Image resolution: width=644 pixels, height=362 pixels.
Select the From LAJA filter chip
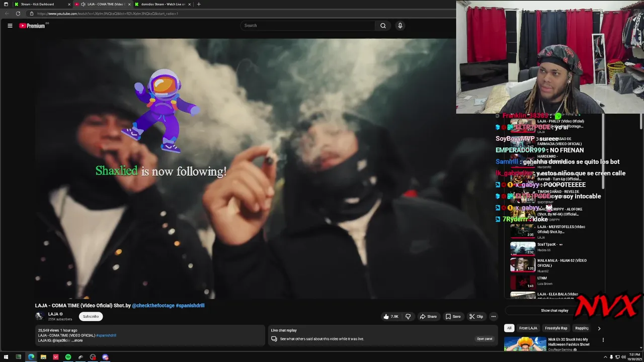(528, 328)
